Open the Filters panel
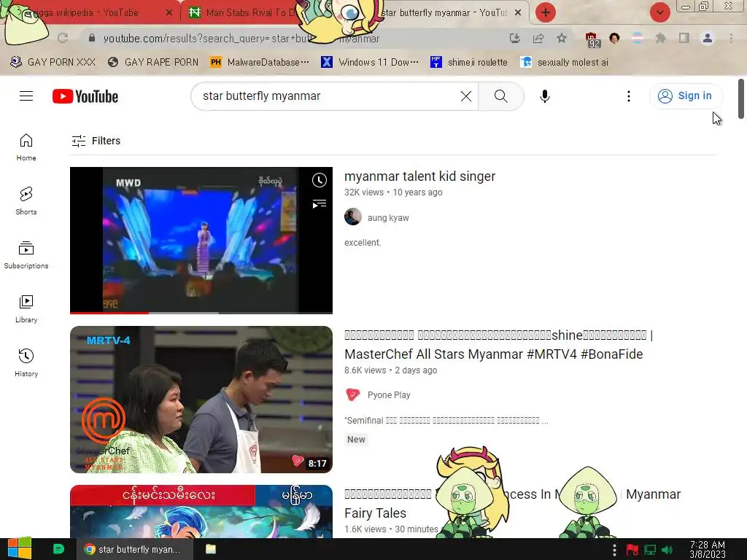The height and width of the screenshot is (560, 747). [x=96, y=141]
